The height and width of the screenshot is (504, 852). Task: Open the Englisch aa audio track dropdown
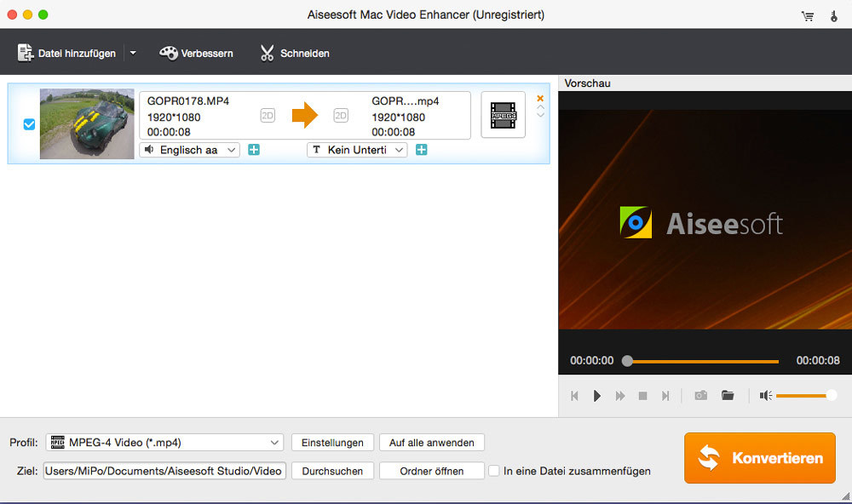pyautogui.click(x=190, y=150)
